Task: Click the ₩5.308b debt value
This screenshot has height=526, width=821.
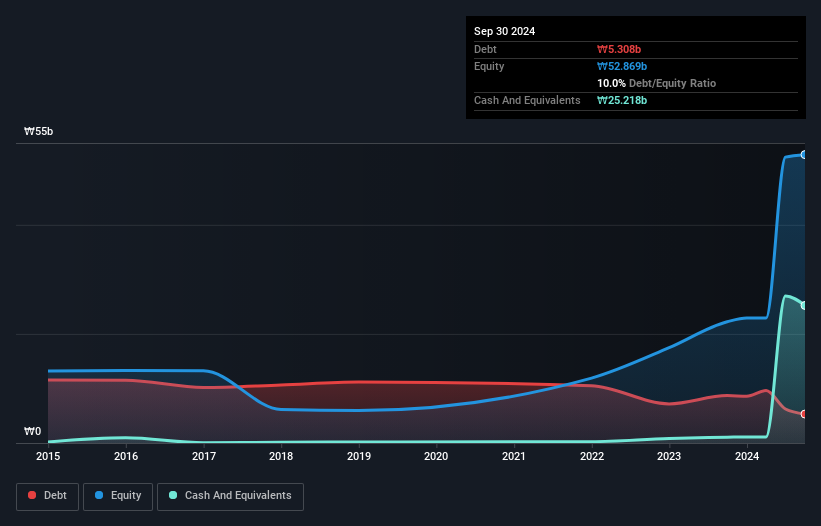Action: pyautogui.click(x=619, y=49)
